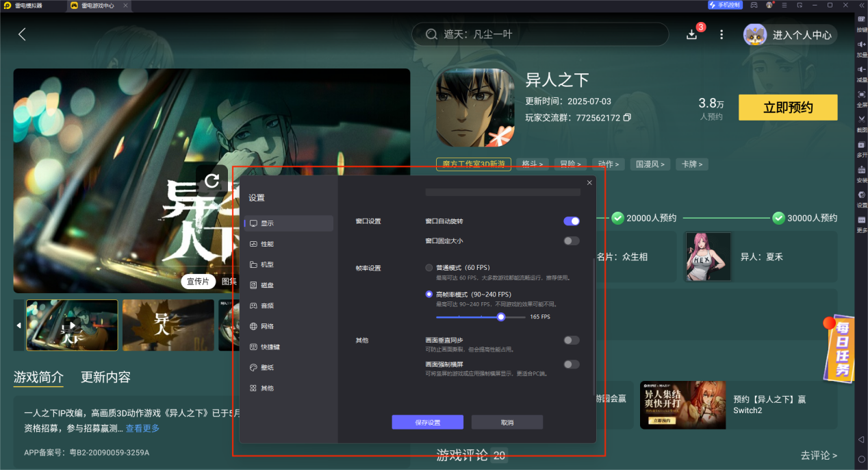868x470 pixels.
Task: Click the thumbnail strip's previous arrow
Action: coord(18,325)
